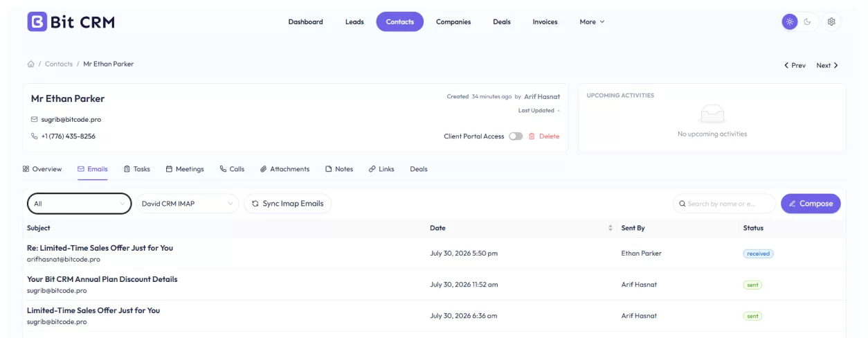
Task: Switch to the Links tab
Action: (x=381, y=169)
